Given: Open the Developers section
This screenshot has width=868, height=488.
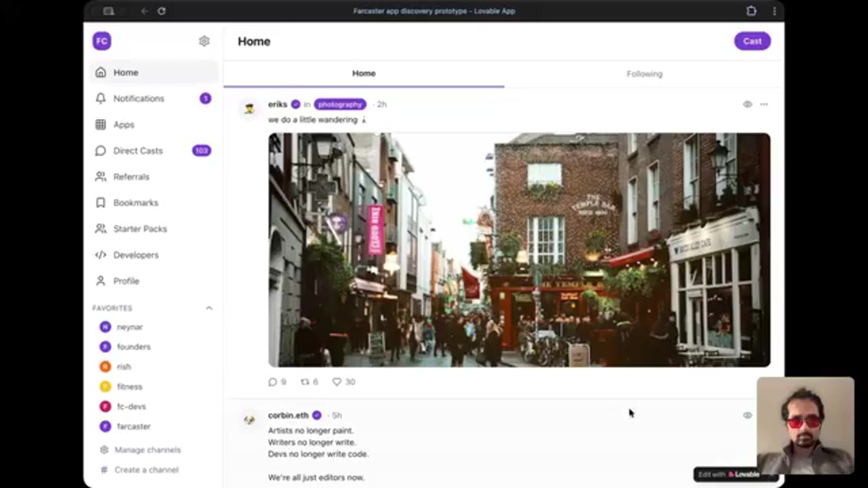Looking at the screenshot, I should [x=135, y=255].
